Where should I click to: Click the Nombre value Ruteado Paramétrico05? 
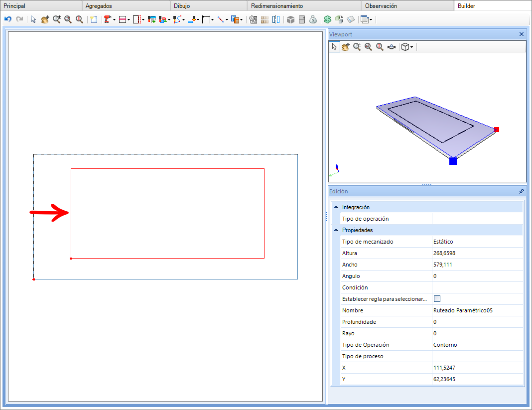(477, 310)
